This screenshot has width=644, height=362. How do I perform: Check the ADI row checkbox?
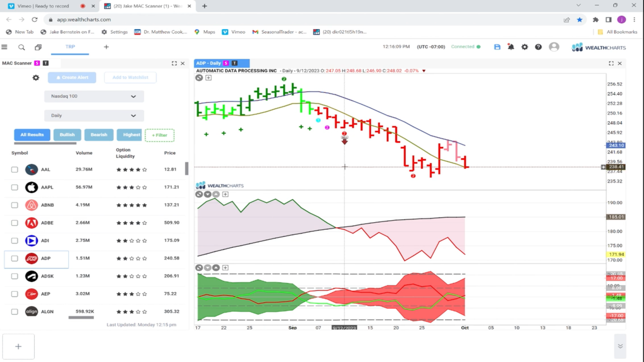point(14,241)
